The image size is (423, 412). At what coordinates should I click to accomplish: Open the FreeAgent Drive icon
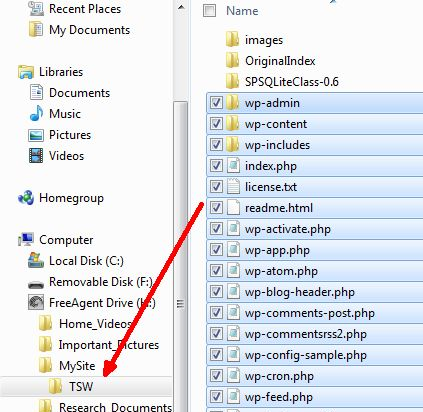(36, 303)
